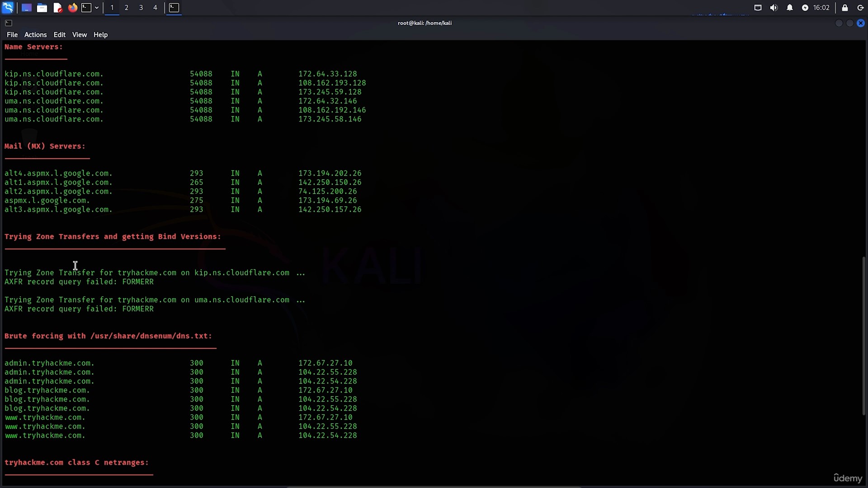This screenshot has width=868, height=488.
Task: Expand the terminal launcher dropdown arrow
Action: (97, 8)
